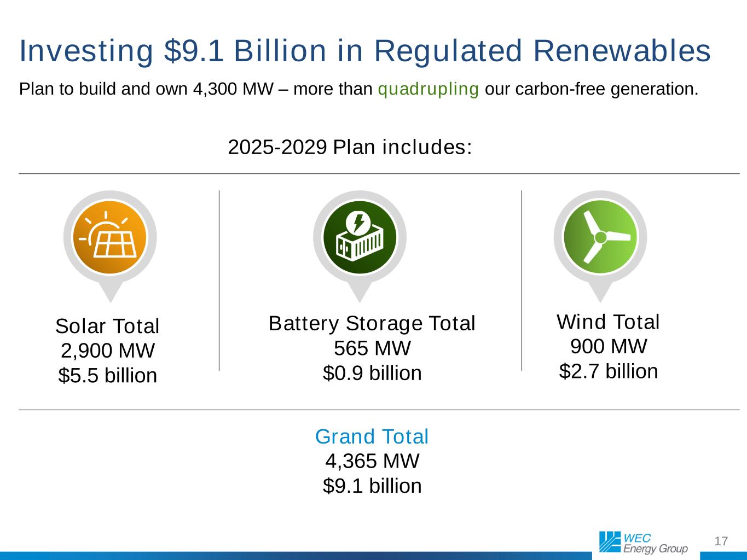Click the 'Wind Total' label
Viewport: 747px width, 560px height.
(608, 322)
